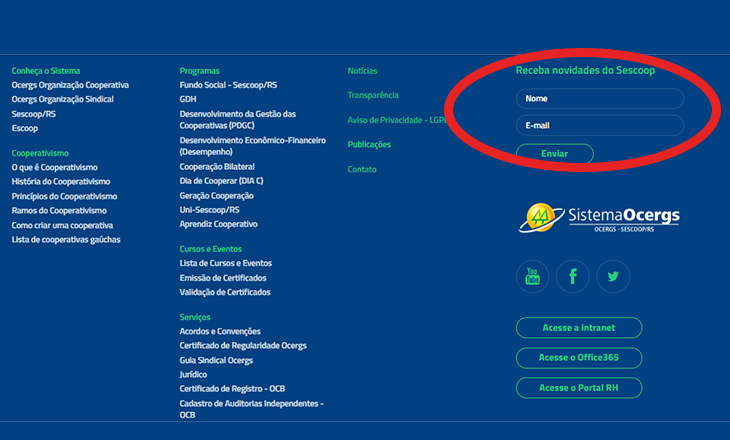This screenshot has height=440, width=730.
Task: Open Cursos e Eventos heading link
Action: (x=210, y=249)
